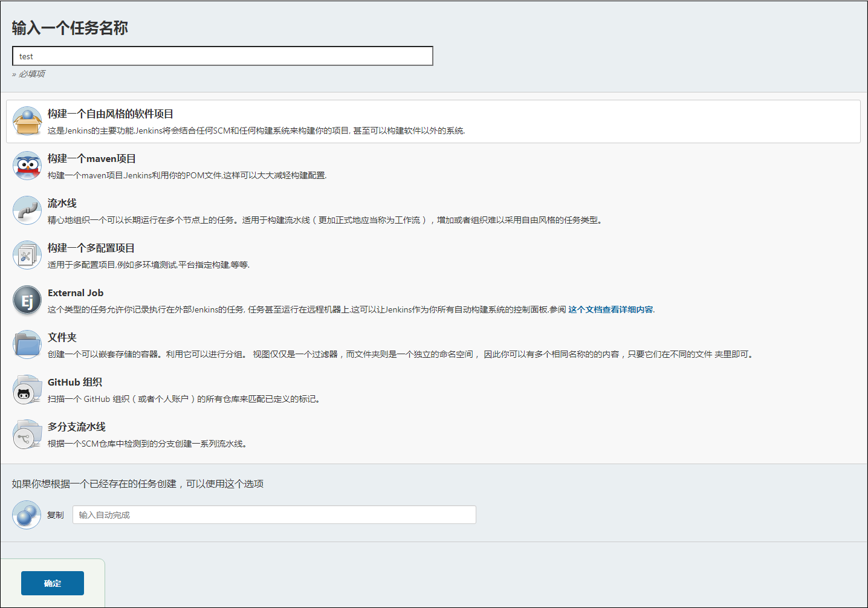Pick the 流水线 item title
This screenshot has width=868, height=608.
(62, 203)
